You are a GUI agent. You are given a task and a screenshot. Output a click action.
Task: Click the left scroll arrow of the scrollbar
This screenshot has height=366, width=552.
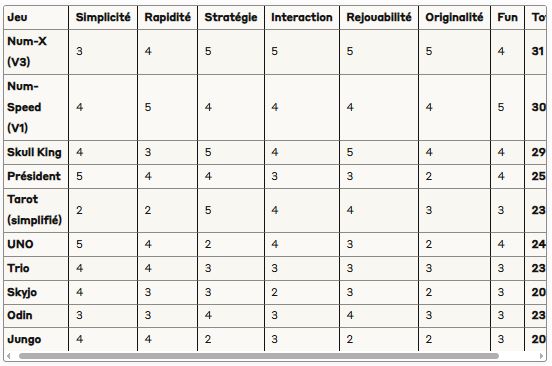[x=9, y=356]
